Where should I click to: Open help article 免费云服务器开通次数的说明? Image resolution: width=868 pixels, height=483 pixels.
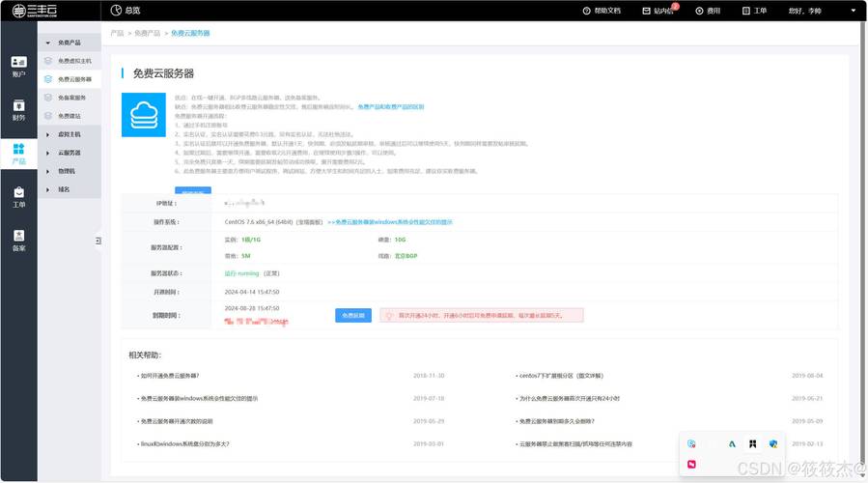coord(176,421)
